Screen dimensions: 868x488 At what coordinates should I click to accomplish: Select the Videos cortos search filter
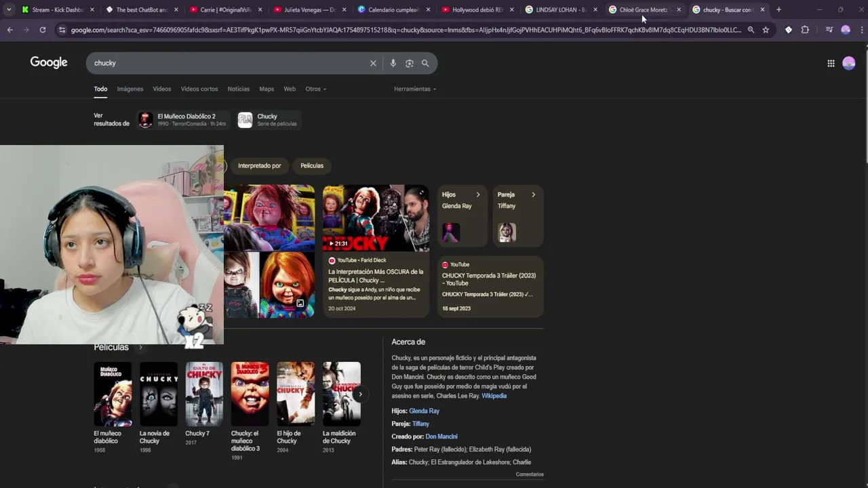[x=199, y=89]
